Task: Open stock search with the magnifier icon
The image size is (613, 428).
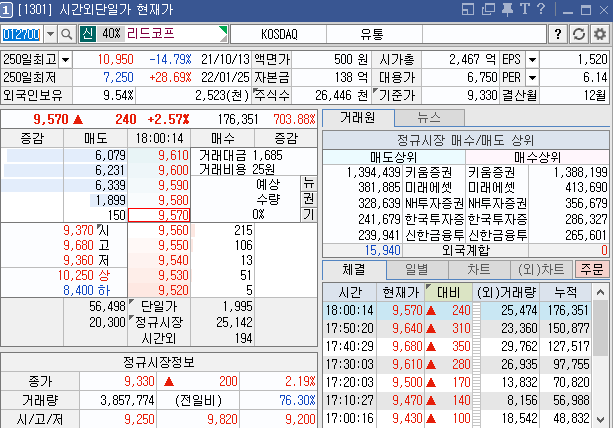Action: coord(67,34)
